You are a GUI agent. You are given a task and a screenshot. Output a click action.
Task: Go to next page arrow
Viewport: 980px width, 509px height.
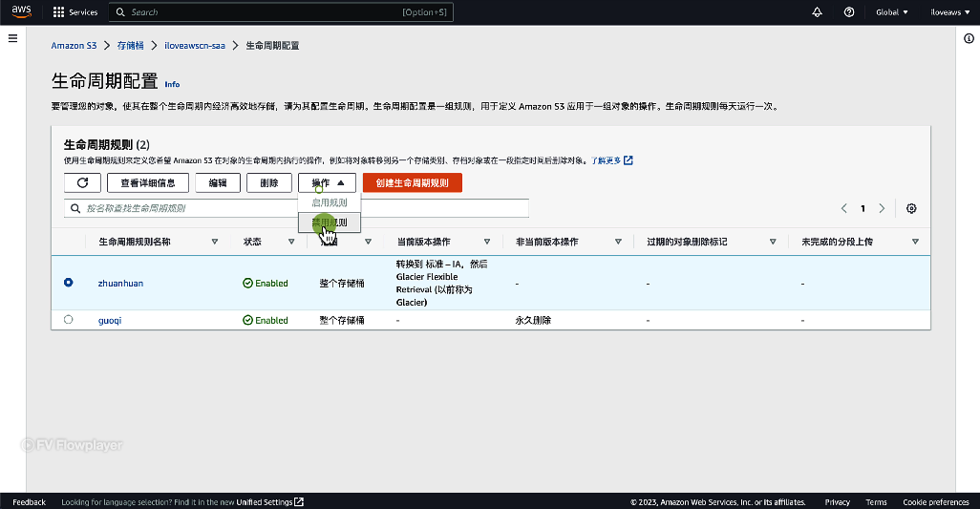(882, 208)
